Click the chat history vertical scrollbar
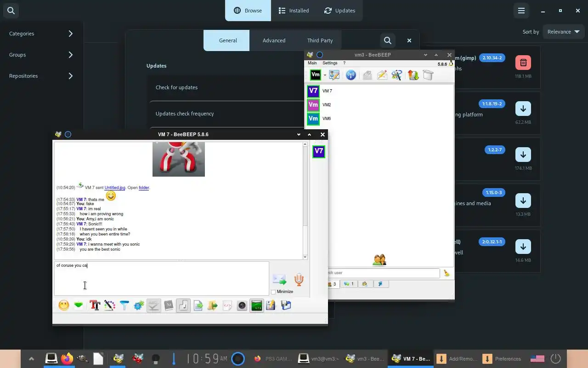The height and width of the screenshot is (368, 588). pos(305,201)
